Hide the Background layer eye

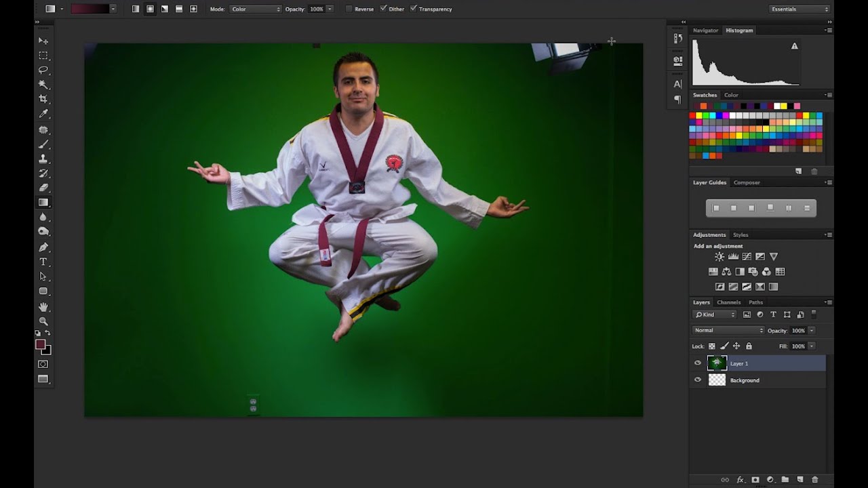698,380
